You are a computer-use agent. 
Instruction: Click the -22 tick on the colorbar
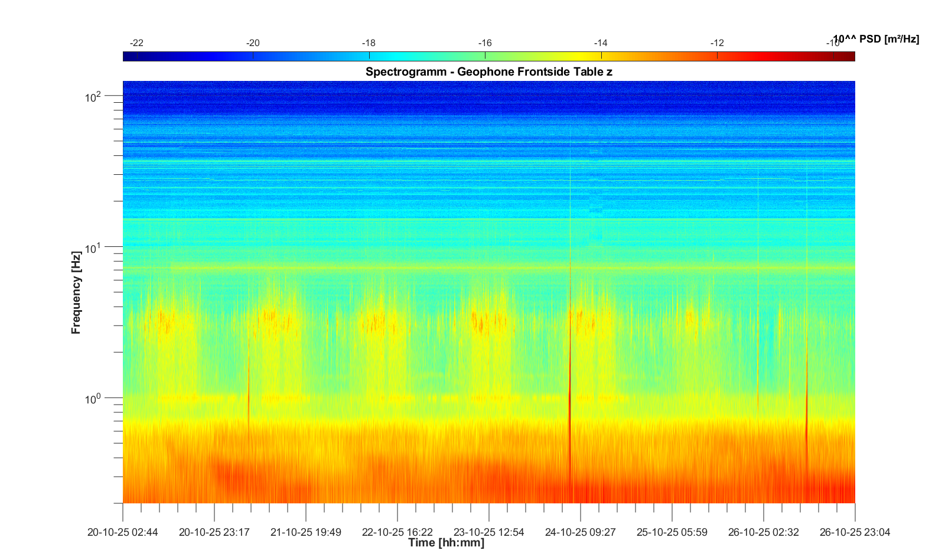pos(137,43)
